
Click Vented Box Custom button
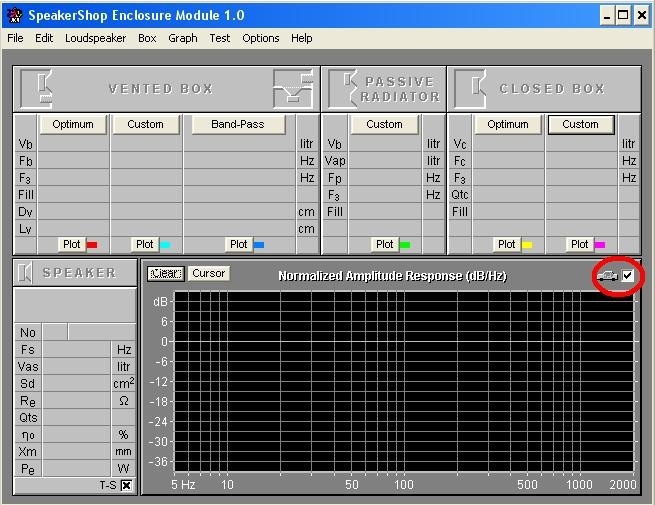point(145,124)
